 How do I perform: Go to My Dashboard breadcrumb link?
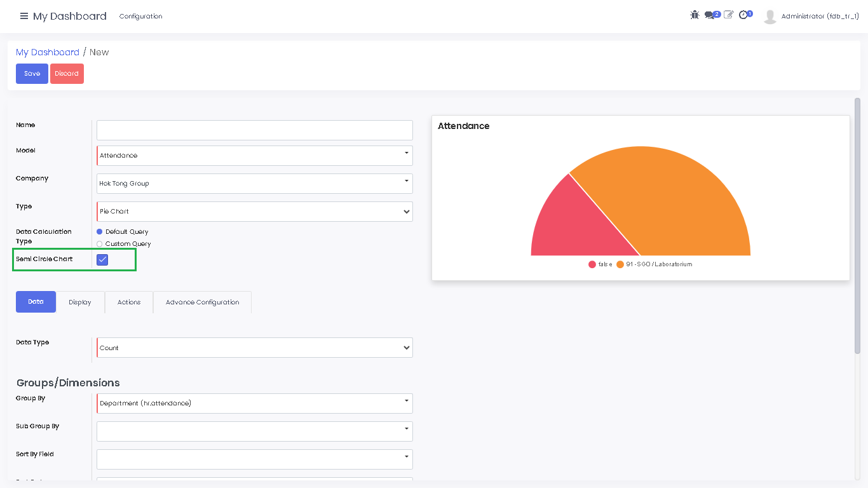[x=48, y=52]
